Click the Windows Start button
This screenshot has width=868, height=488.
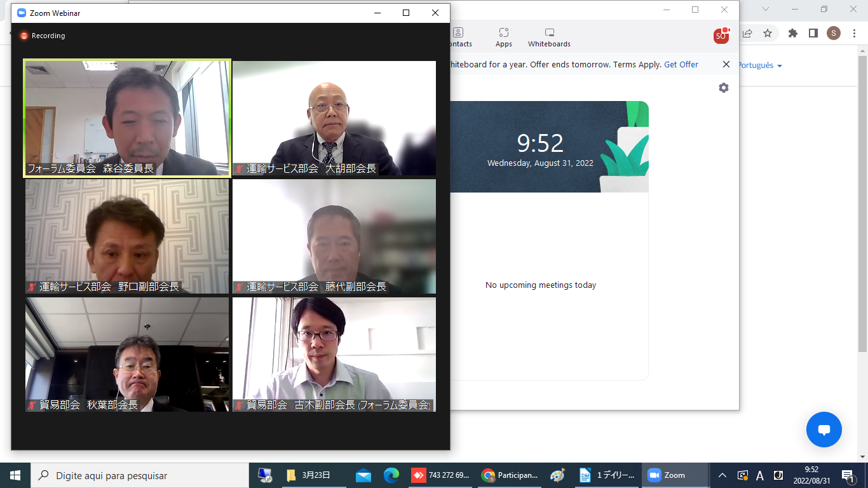point(15,475)
